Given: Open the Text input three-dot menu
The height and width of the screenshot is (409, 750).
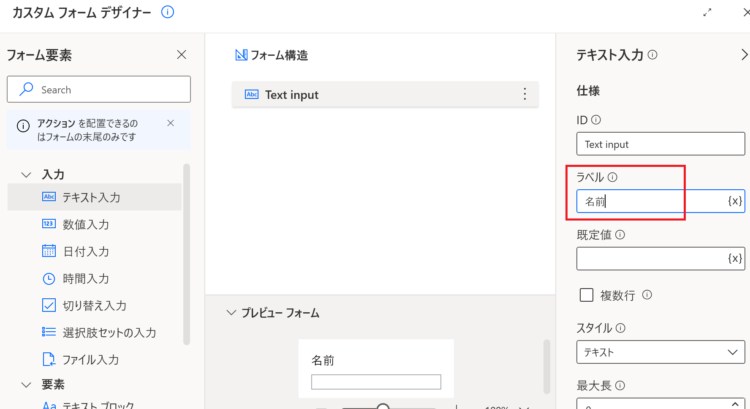Looking at the screenshot, I should [525, 94].
